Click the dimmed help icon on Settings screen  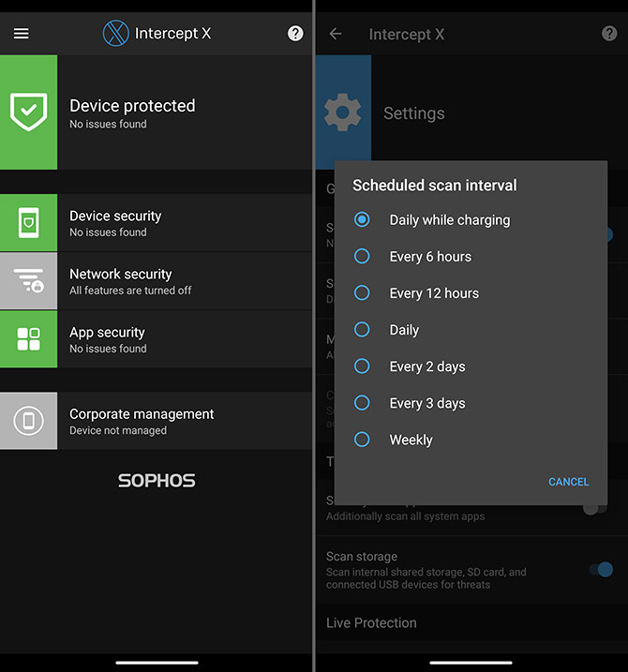click(609, 34)
